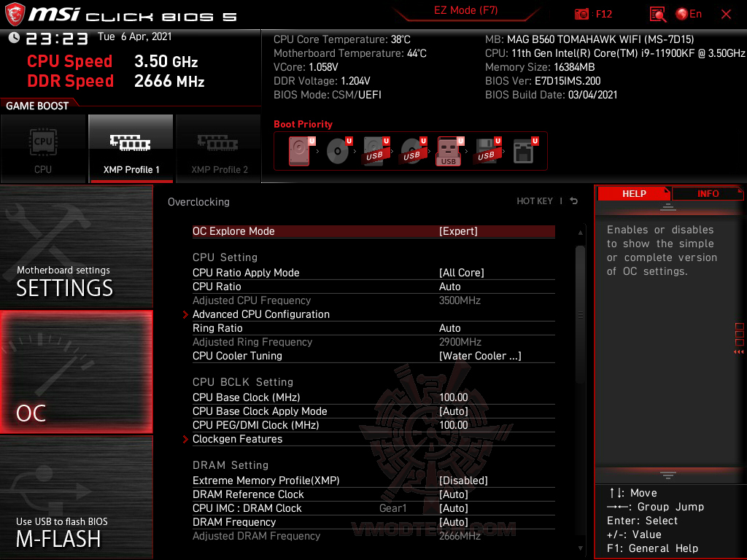Click the HOT KEY label

(535, 201)
